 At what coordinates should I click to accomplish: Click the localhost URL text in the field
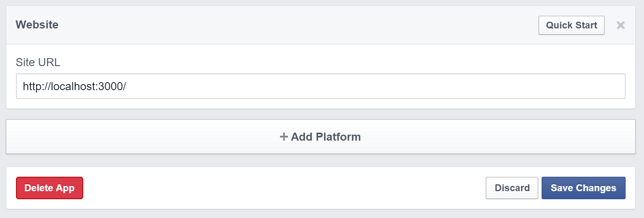pos(74,87)
